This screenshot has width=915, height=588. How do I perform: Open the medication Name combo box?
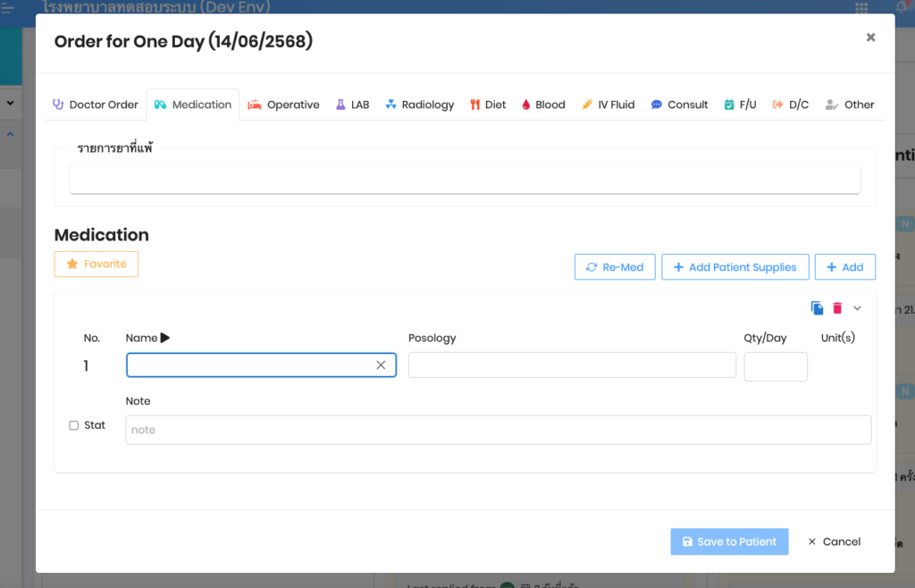coord(250,365)
